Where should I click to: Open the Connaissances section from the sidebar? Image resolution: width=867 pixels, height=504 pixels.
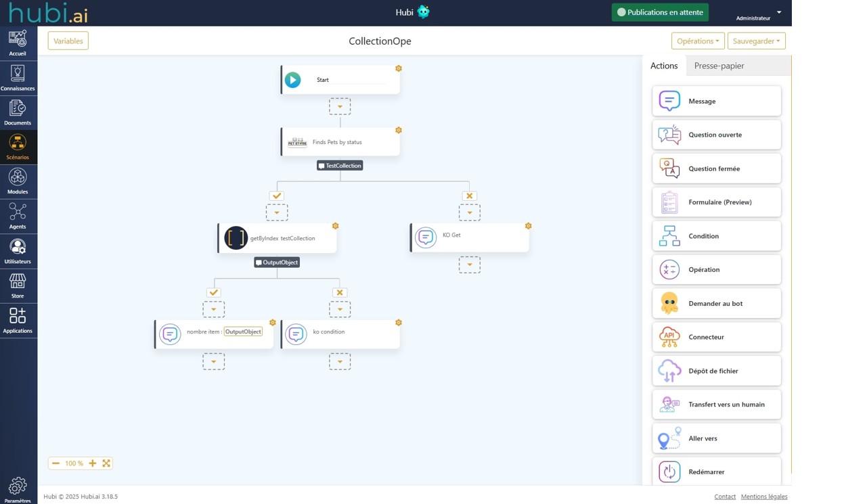click(x=18, y=78)
